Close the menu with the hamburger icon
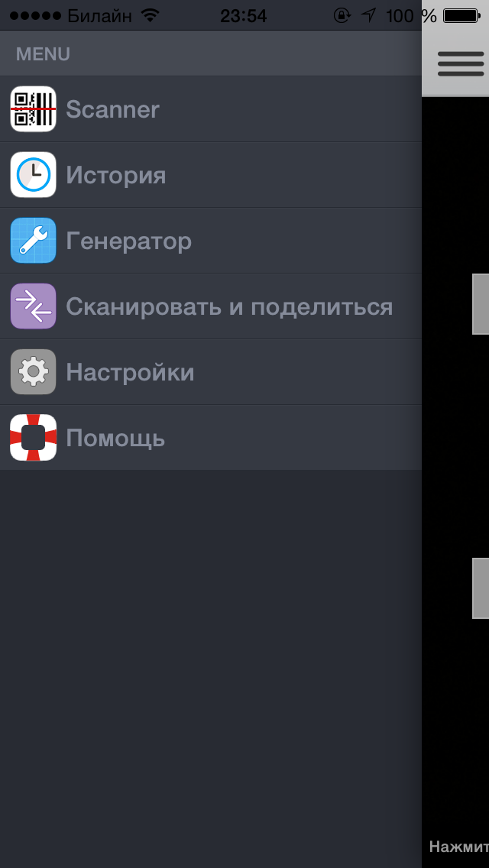489x868 pixels. point(461,64)
